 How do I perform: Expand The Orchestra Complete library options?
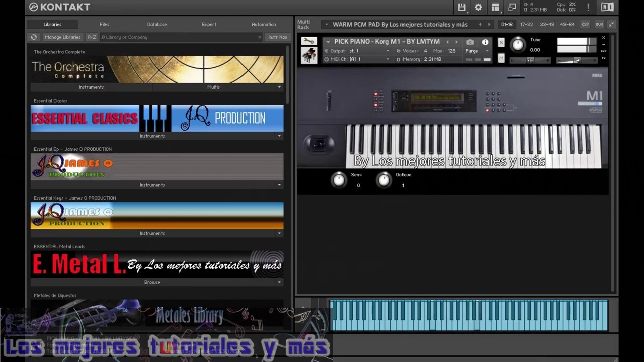tap(279, 87)
